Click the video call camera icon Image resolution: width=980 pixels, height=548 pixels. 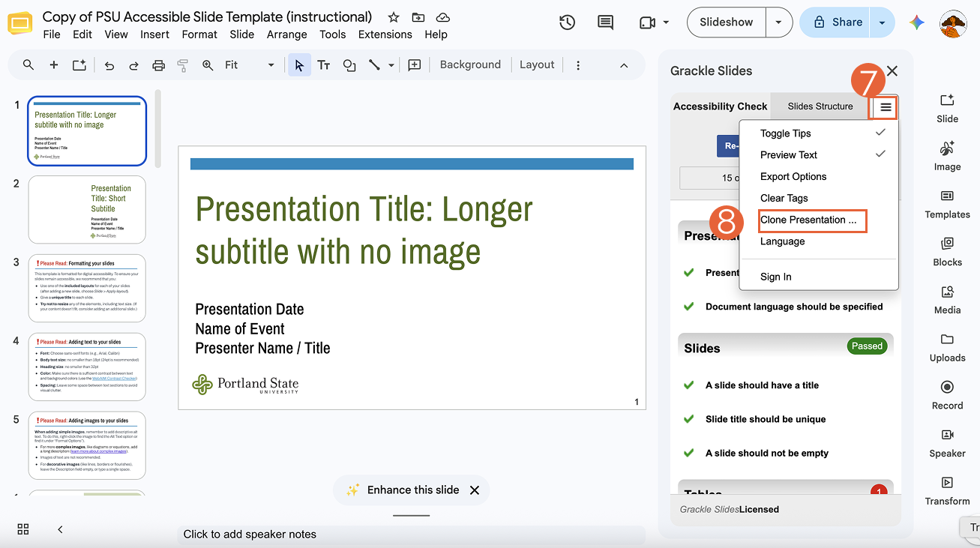coord(647,22)
